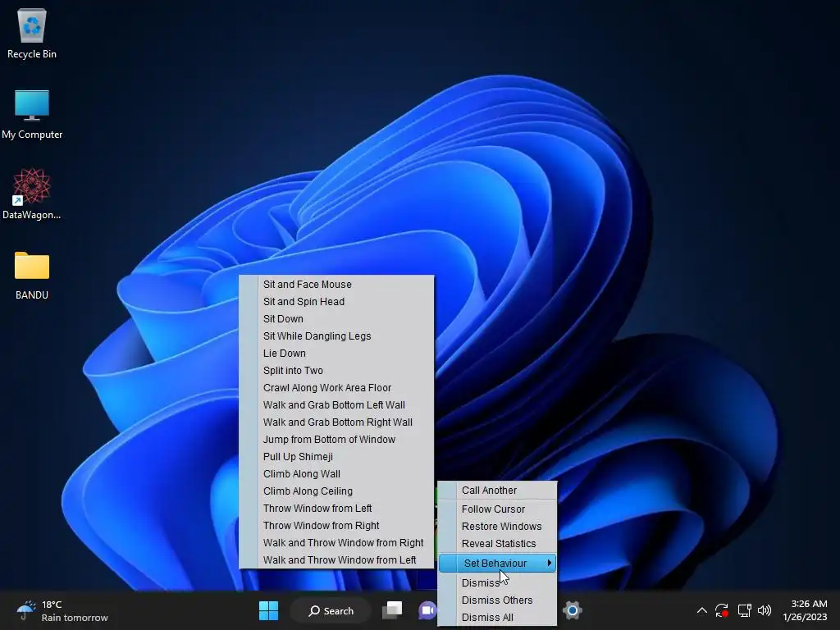The height and width of the screenshot is (630, 840).
Task: Choose Sit and Spin Head behaviour
Action: [336, 302]
